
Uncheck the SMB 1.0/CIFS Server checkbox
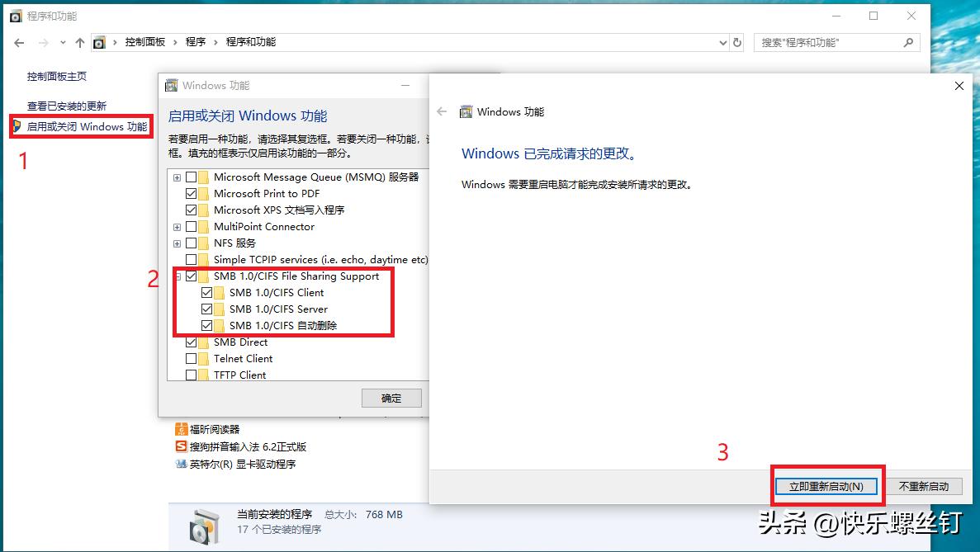click(x=207, y=309)
